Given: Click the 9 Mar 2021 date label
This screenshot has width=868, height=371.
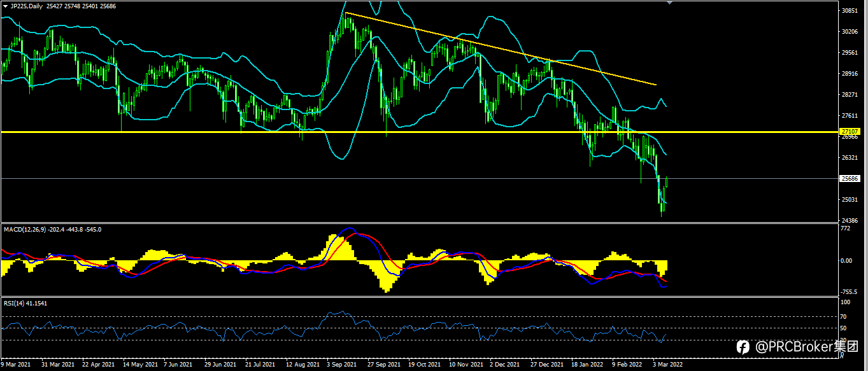Looking at the screenshot, I should pyautogui.click(x=16, y=365).
